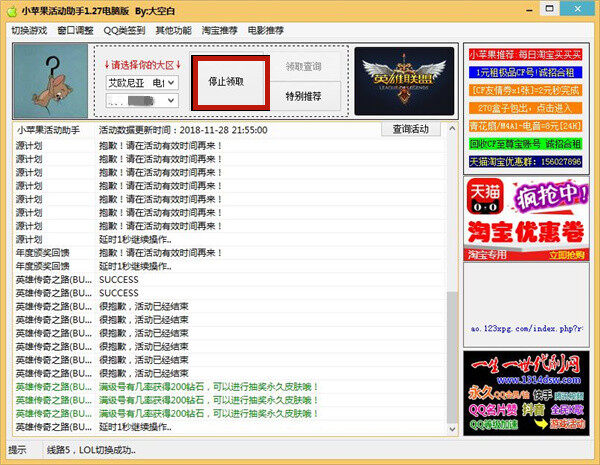600x465 pixels.
Task: Select the last 英雄传奇之路 延时1秒继续操作 row
Action: pyautogui.click(x=230, y=427)
